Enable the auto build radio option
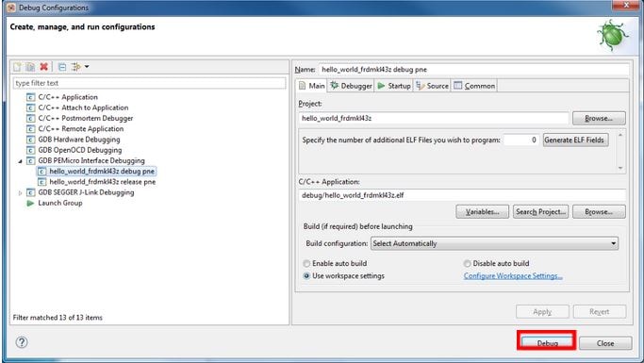644x363 pixels. tap(306, 263)
